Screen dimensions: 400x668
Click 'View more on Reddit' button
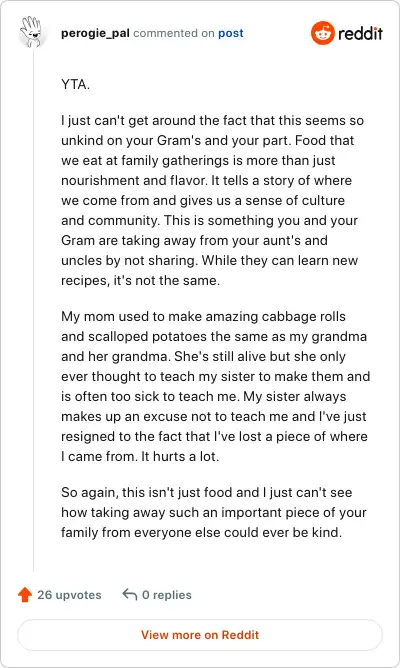point(200,635)
